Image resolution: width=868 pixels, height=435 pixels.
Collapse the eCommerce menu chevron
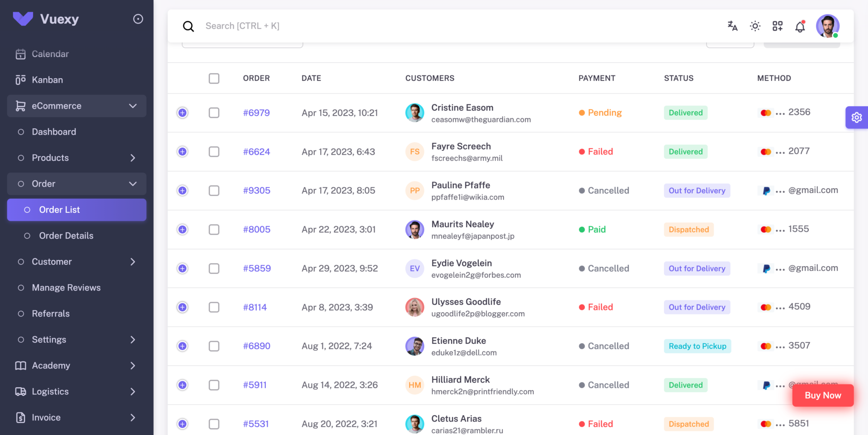[133, 106]
